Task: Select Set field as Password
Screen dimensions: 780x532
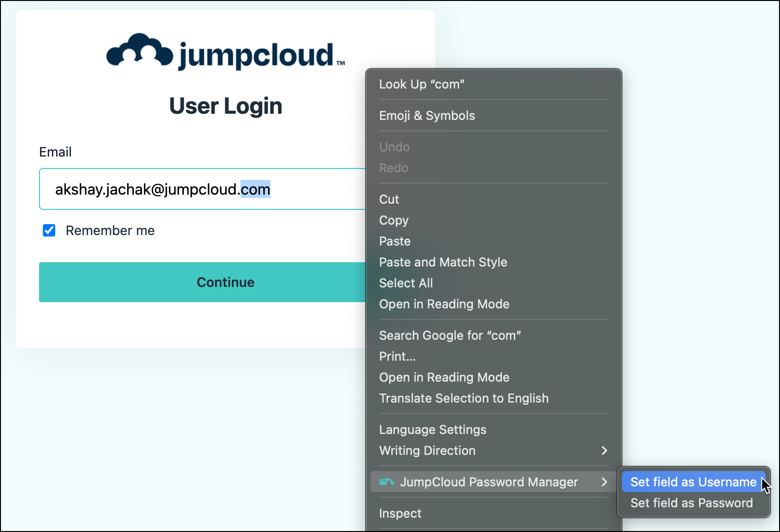Action: pyautogui.click(x=691, y=502)
